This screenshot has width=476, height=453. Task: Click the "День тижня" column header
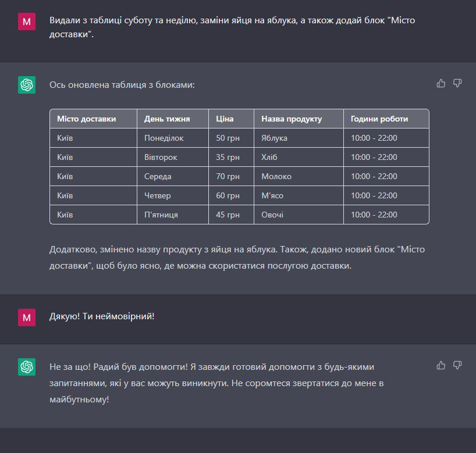click(167, 119)
